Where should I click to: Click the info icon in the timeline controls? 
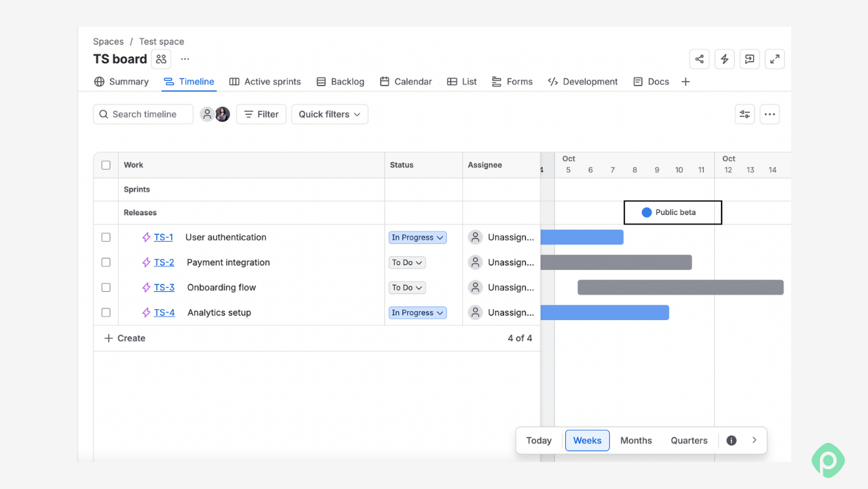click(731, 440)
